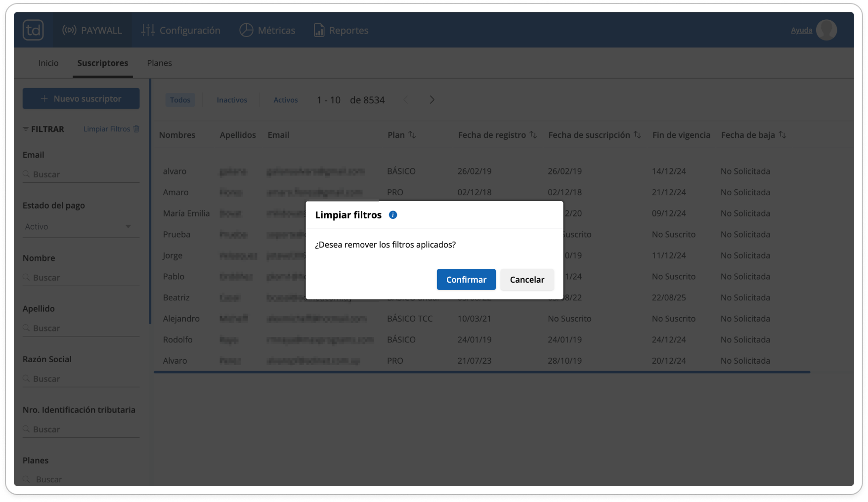The width and height of the screenshot is (868, 502).
Task: Open the Métricas menu
Action: [x=267, y=30]
